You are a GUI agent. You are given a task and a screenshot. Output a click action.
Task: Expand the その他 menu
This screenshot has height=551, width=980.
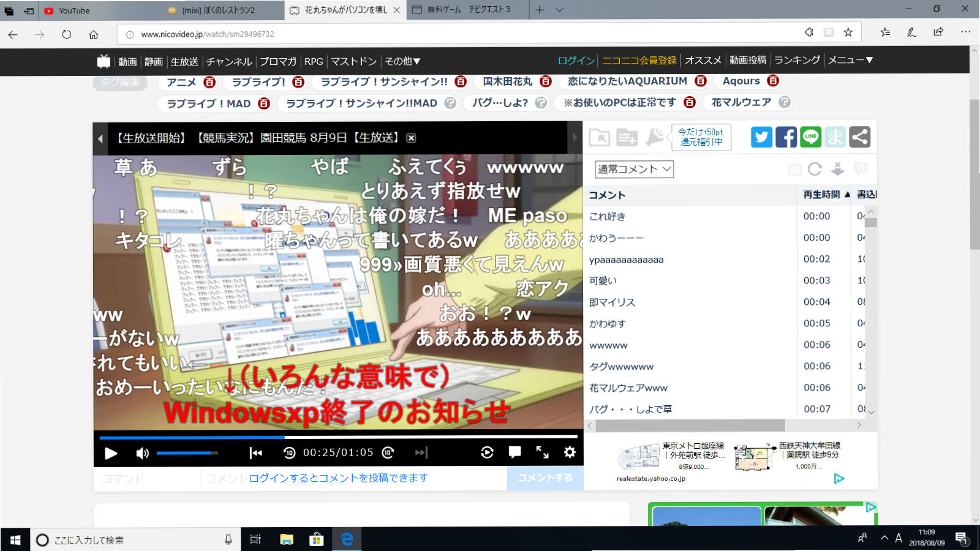click(x=402, y=61)
